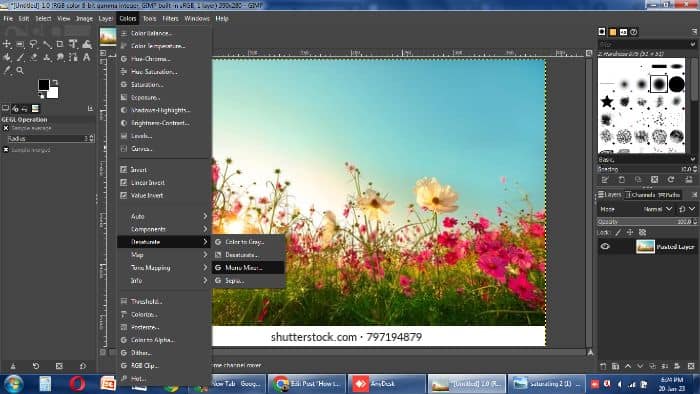Click reset tool options icon
The height and width of the screenshot is (394, 700).
(x=83, y=366)
